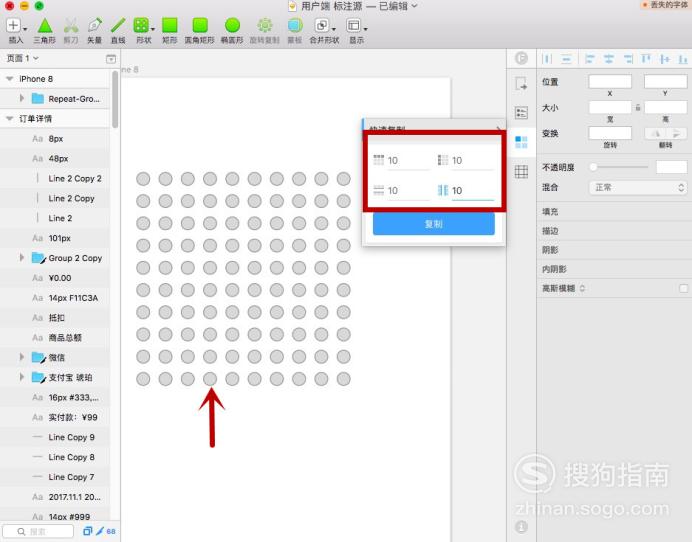The image size is (692, 542).
Task: Click the opacity value field
Action: [672, 167]
